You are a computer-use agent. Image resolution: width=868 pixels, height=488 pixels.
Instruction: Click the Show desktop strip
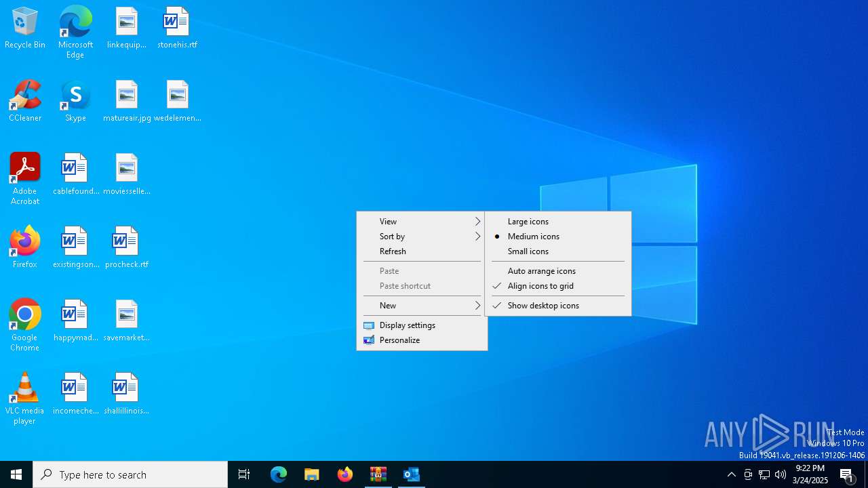coord(866,474)
